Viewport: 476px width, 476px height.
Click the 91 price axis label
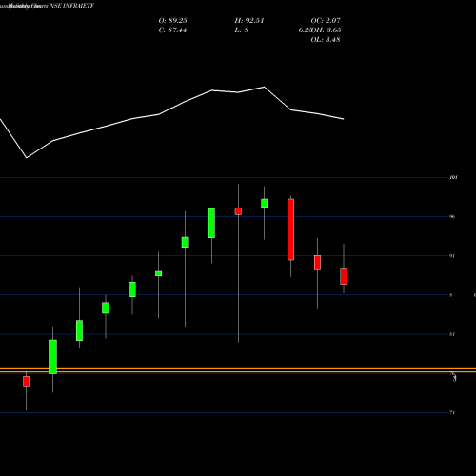point(452,256)
